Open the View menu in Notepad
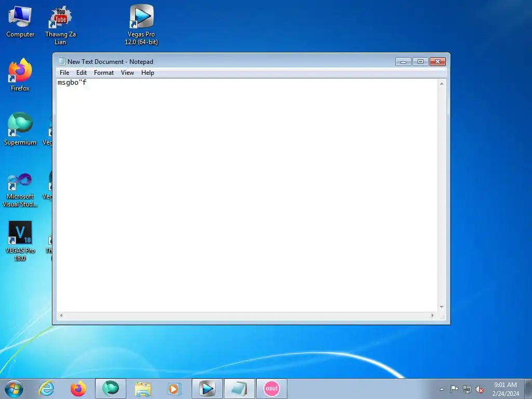Screen dimensions: 532x399 click(128, 73)
